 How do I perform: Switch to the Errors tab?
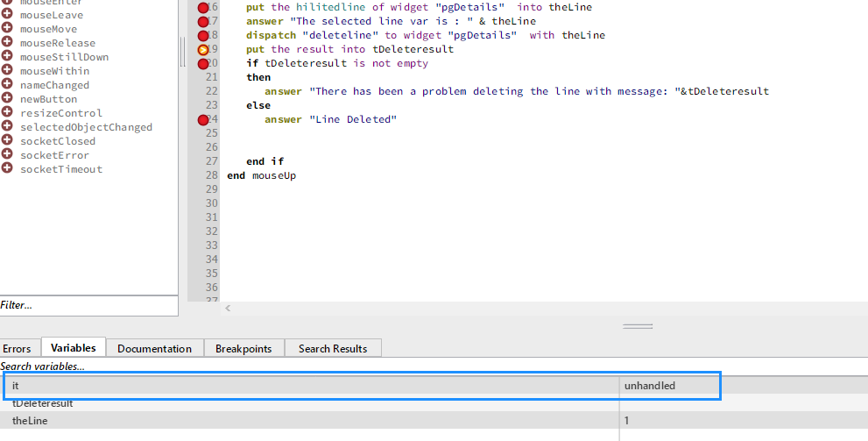click(x=17, y=349)
